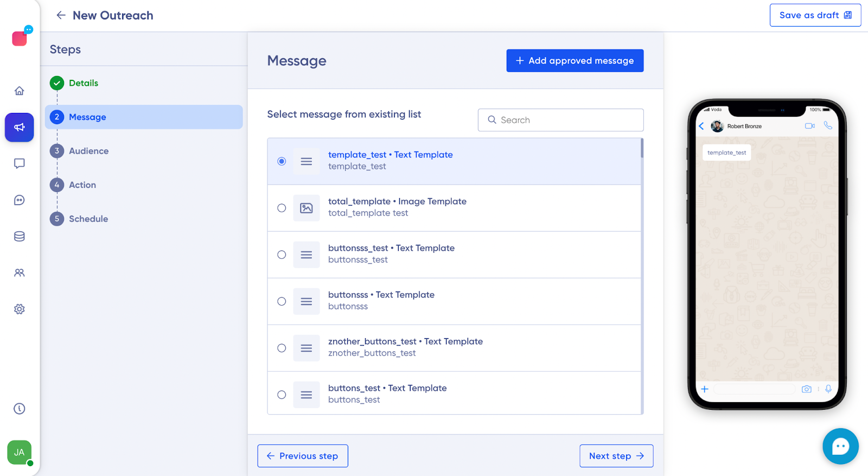
Task: Open the chatbot bubble sidebar icon
Action: pos(20,200)
